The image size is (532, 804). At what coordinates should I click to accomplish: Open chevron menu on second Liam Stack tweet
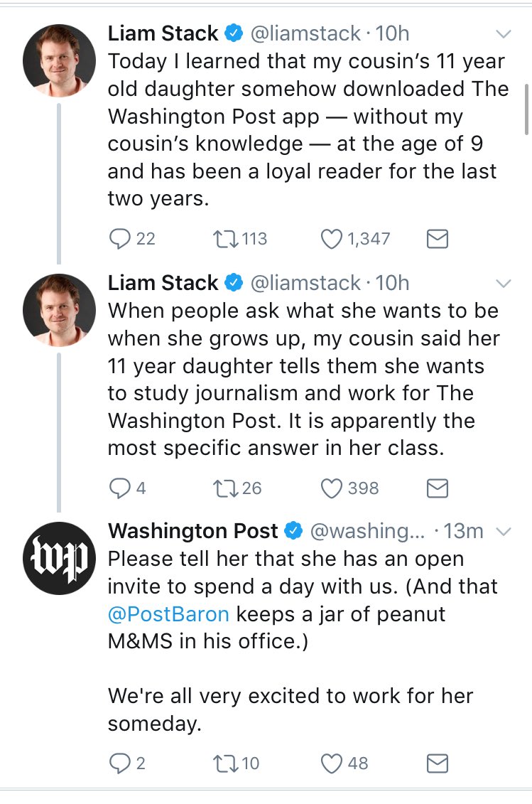coord(504,284)
